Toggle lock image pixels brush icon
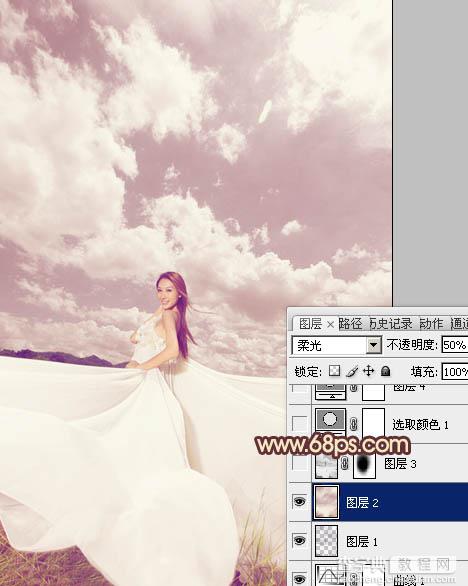 pyautogui.click(x=352, y=371)
